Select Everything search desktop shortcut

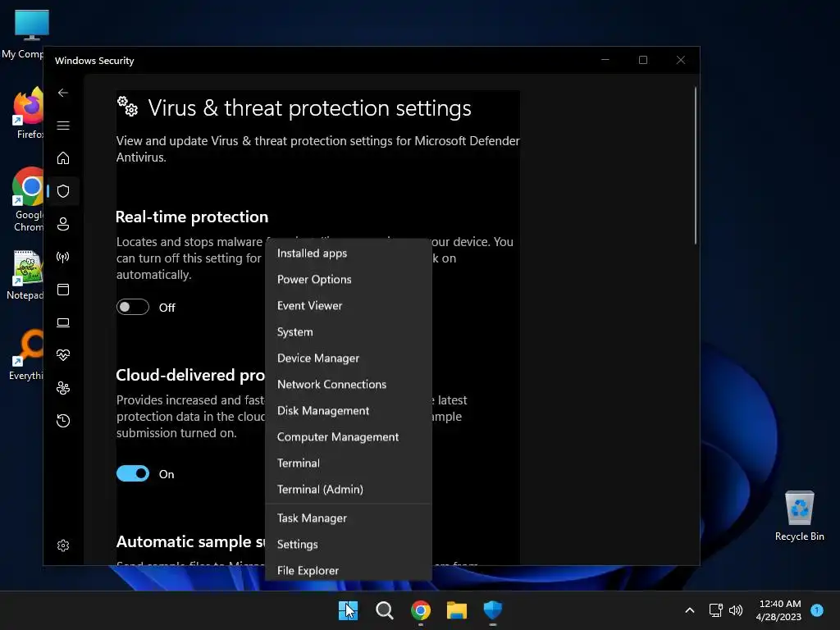(27, 354)
